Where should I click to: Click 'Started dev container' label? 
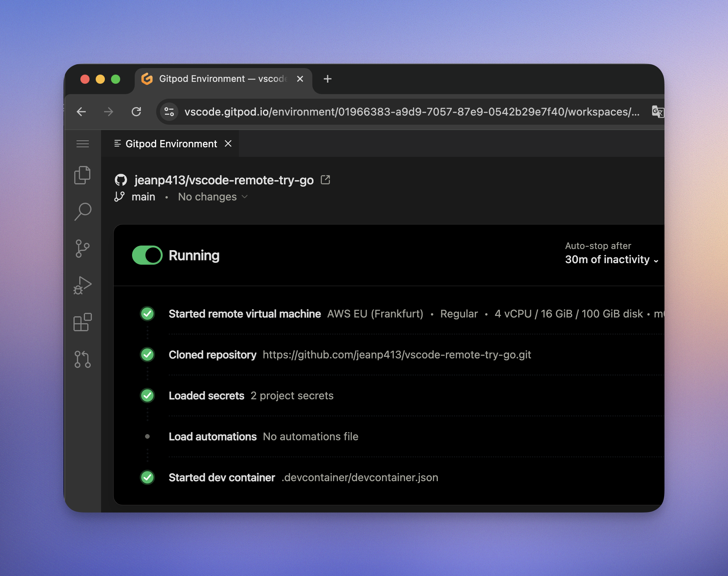click(x=222, y=477)
